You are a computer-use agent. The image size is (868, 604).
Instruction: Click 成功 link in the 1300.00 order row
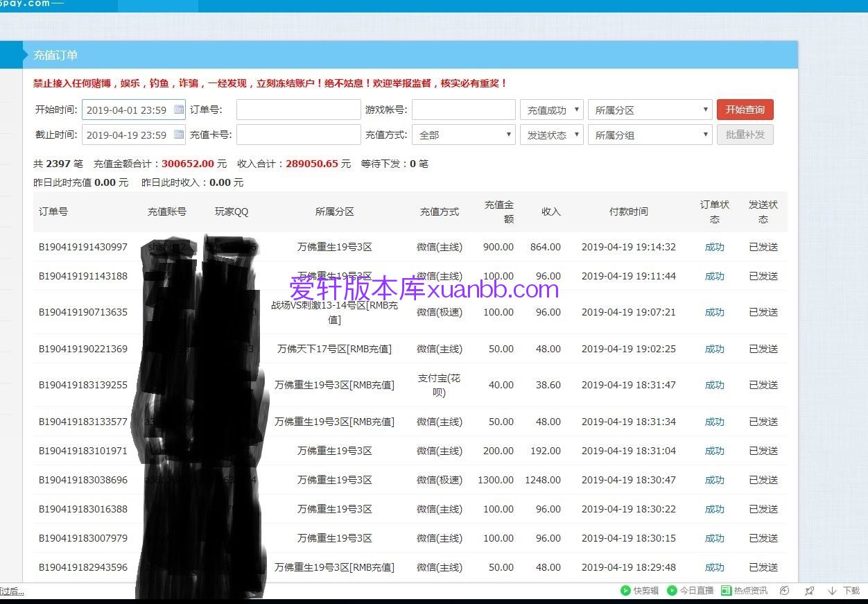click(x=714, y=480)
